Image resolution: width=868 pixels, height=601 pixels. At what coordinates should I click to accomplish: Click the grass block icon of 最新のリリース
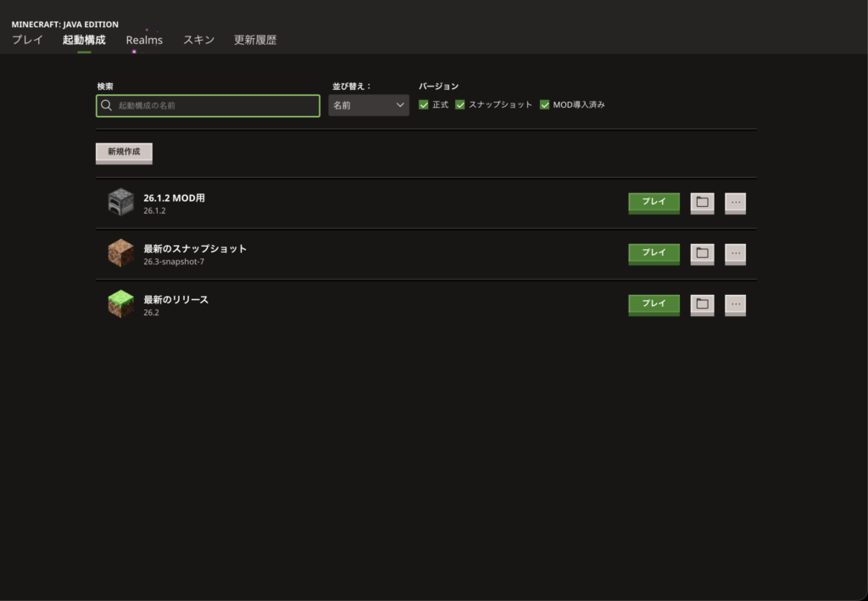point(120,303)
